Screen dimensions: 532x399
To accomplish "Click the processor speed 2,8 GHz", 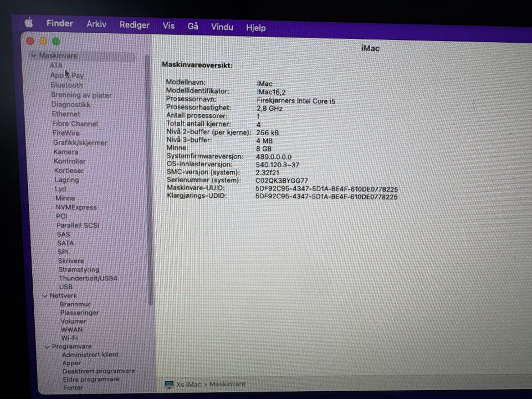I will (269, 109).
